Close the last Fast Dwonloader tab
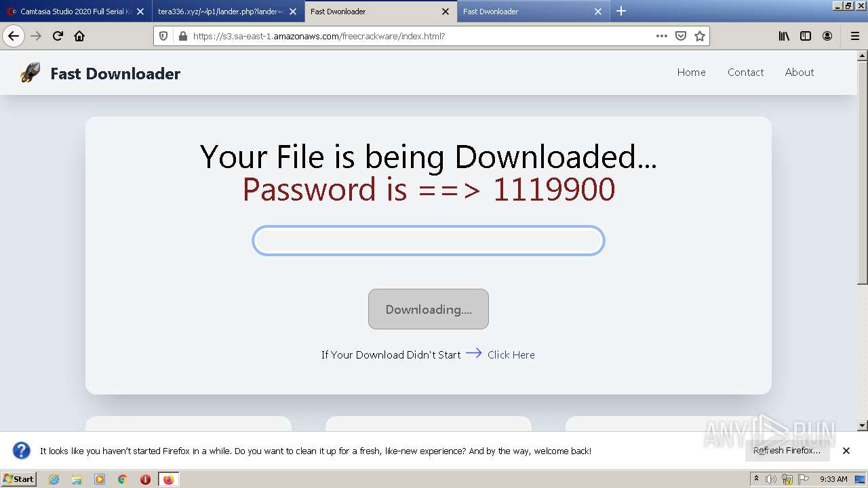This screenshot has width=868, height=488. pyautogui.click(x=598, y=12)
